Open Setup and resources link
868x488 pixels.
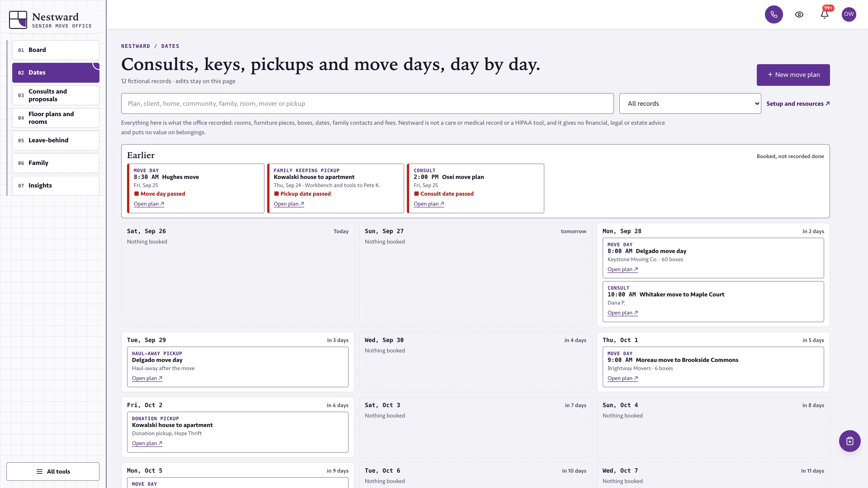tap(798, 104)
